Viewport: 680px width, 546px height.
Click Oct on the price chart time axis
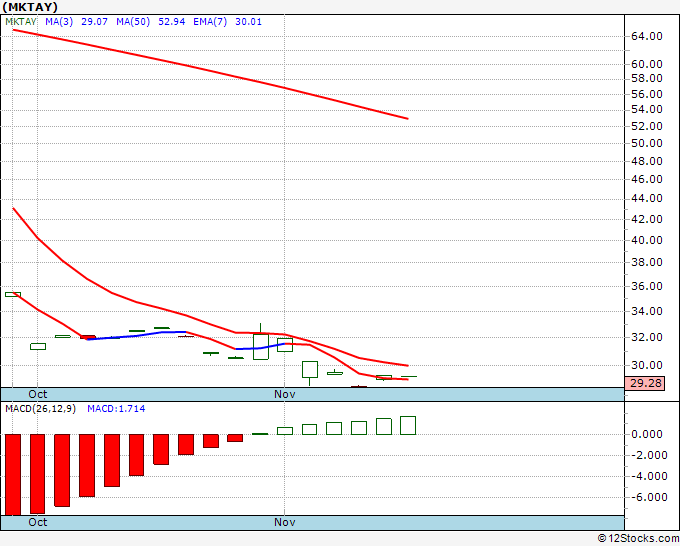pyautogui.click(x=38, y=394)
